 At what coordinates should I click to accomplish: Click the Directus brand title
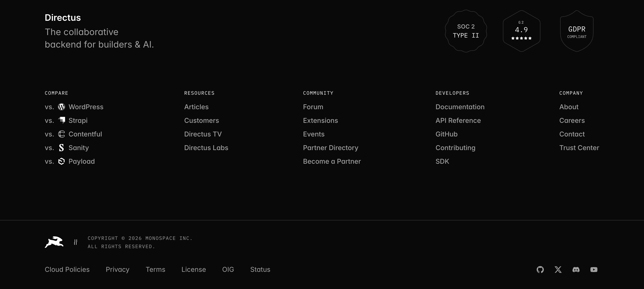63,17
